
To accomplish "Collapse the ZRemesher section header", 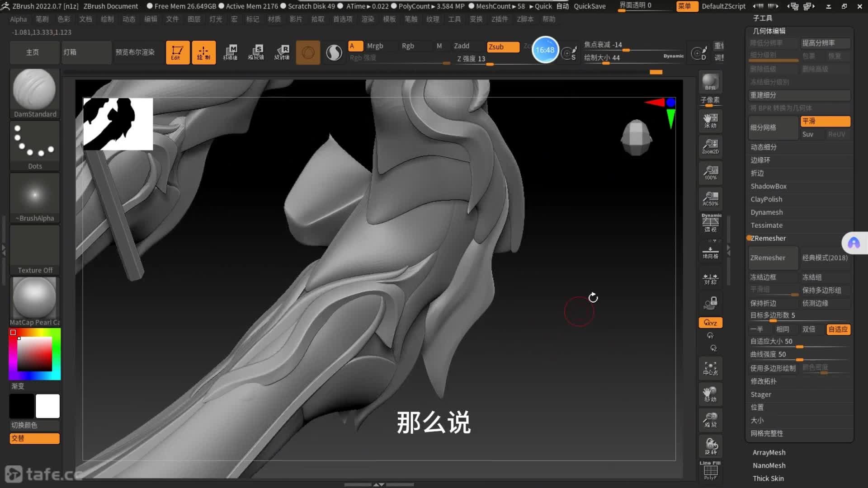I will pos(768,238).
